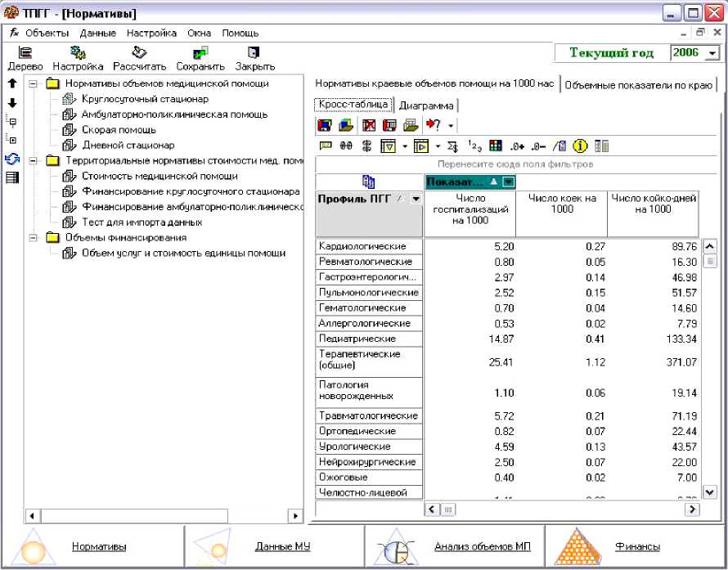728x570 pixels.
Task: Click the black up arrow in left sidebar
Action: pos(12,83)
